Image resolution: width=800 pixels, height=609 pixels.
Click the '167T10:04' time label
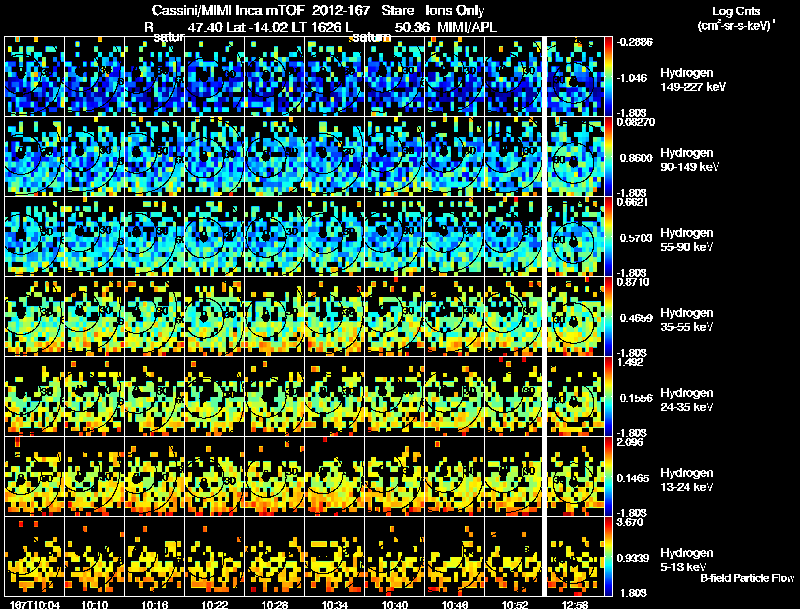35,604
